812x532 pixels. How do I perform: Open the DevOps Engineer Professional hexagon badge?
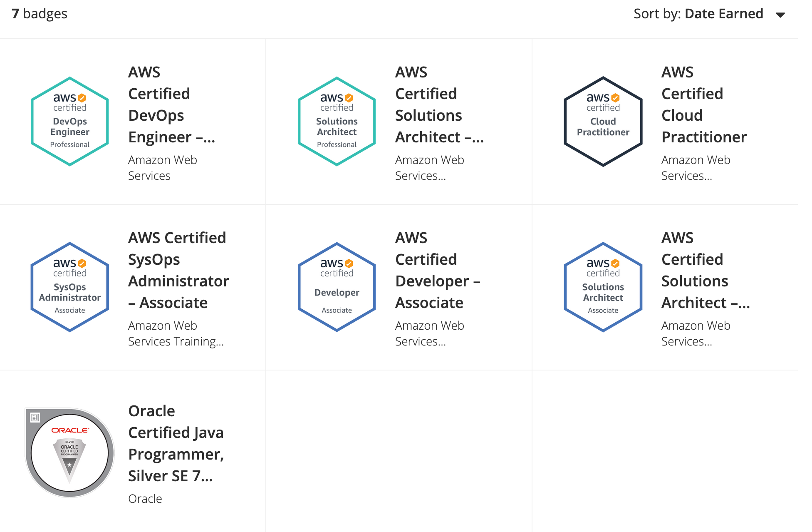[x=70, y=122]
